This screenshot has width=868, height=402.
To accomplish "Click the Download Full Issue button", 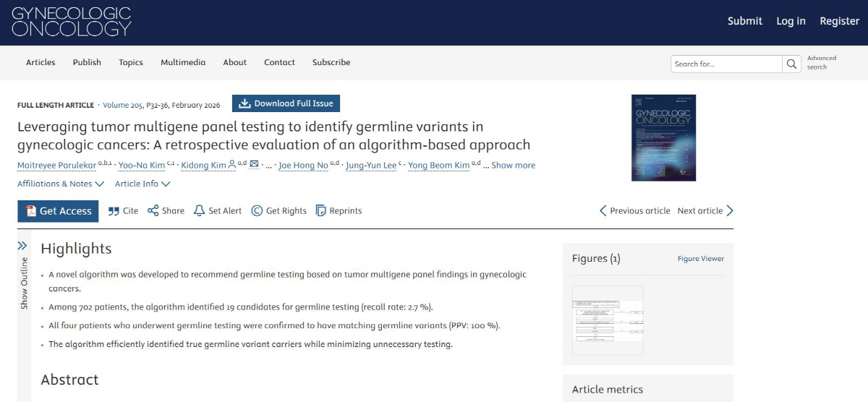I will pyautogui.click(x=286, y=103).
